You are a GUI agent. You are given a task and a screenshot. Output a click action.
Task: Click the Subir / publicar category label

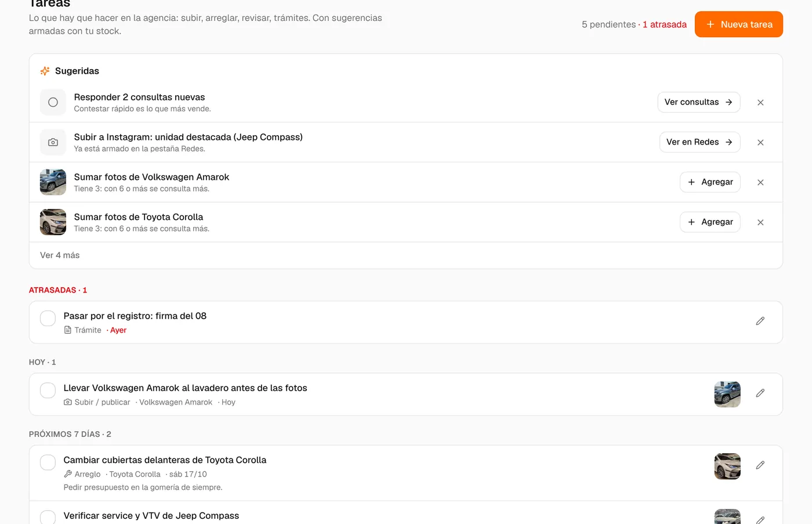coord(102,402)
